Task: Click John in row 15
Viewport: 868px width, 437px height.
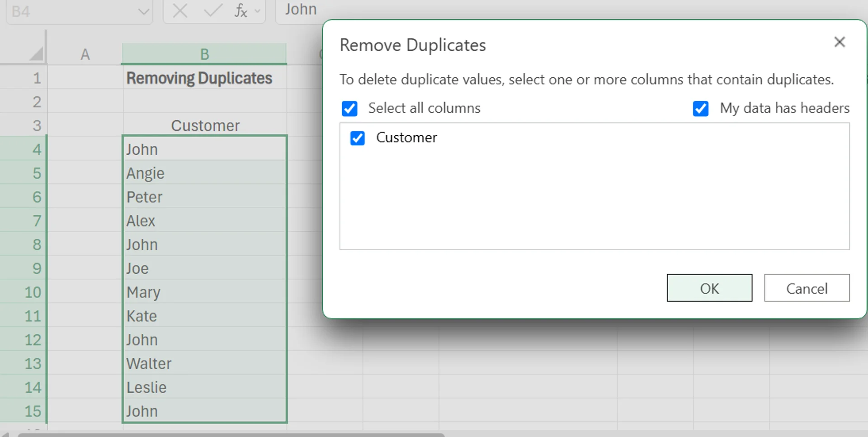Action: pyautogui.click(x=204, y=411)
